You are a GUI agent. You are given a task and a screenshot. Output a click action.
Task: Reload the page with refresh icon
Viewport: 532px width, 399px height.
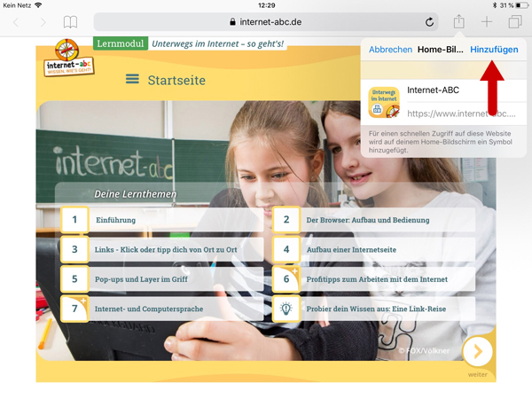430,21
